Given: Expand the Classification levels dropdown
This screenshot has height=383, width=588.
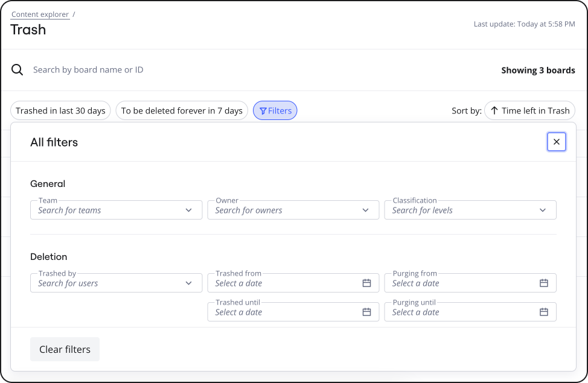Looking at the screenshot, I should (x=542, y=210).
